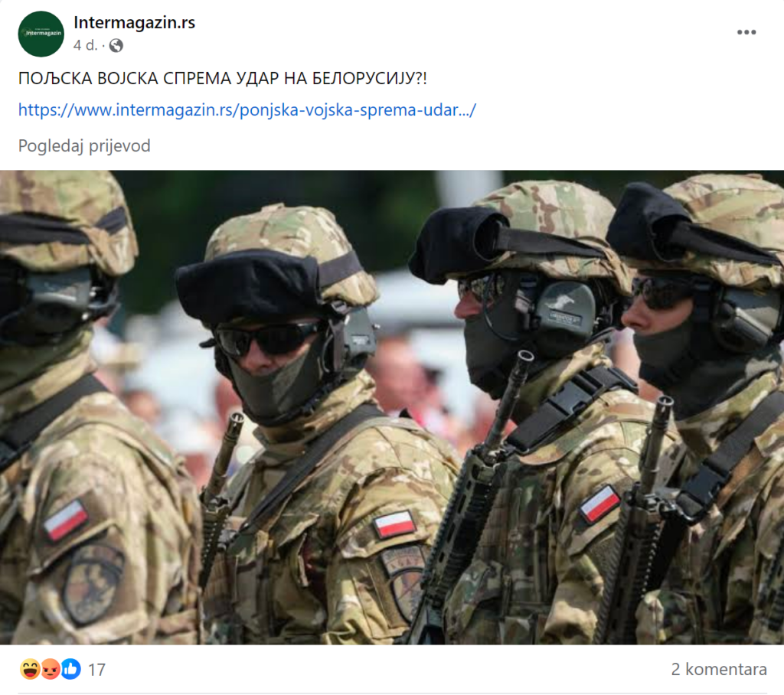Open the Intermagazin.rs page name
The image size is (784, 695).
coord(134,22)
